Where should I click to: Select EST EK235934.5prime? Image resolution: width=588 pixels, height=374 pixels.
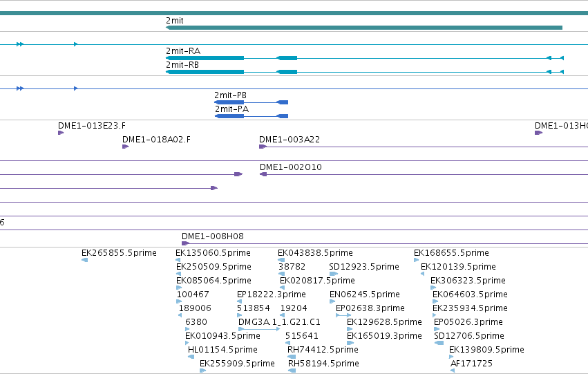471,308
